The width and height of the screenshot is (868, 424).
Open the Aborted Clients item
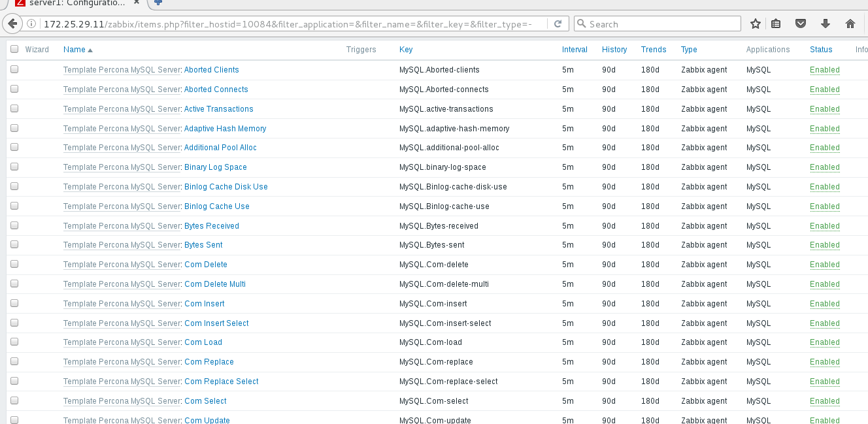(x=212, y=70)
